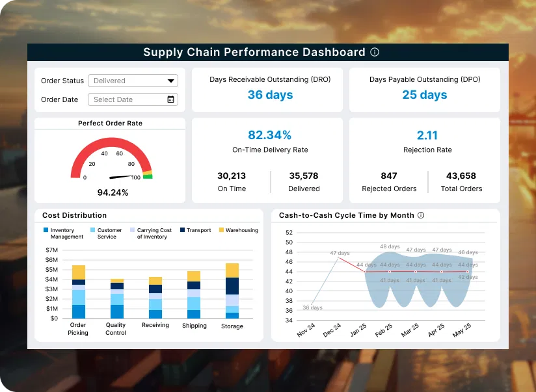Expand the Order Status dropdown arrow

(170, 81)
